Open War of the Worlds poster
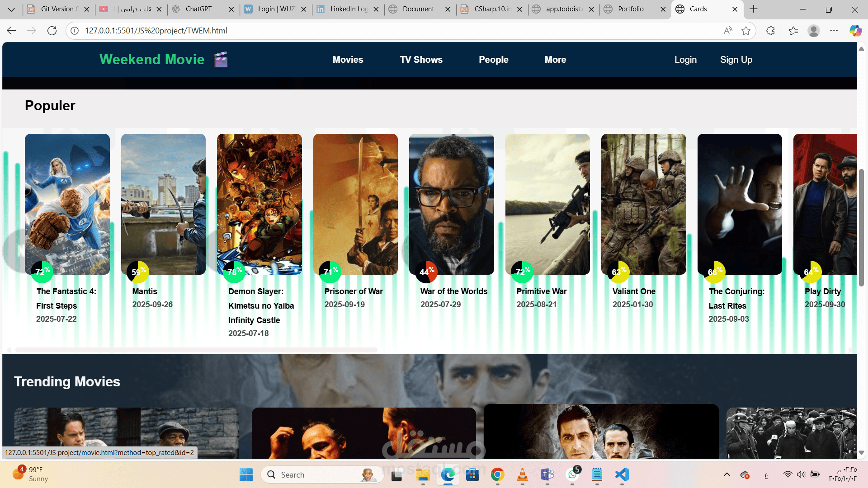This screenshot has height=488, width=868. (x=451, y=204)
